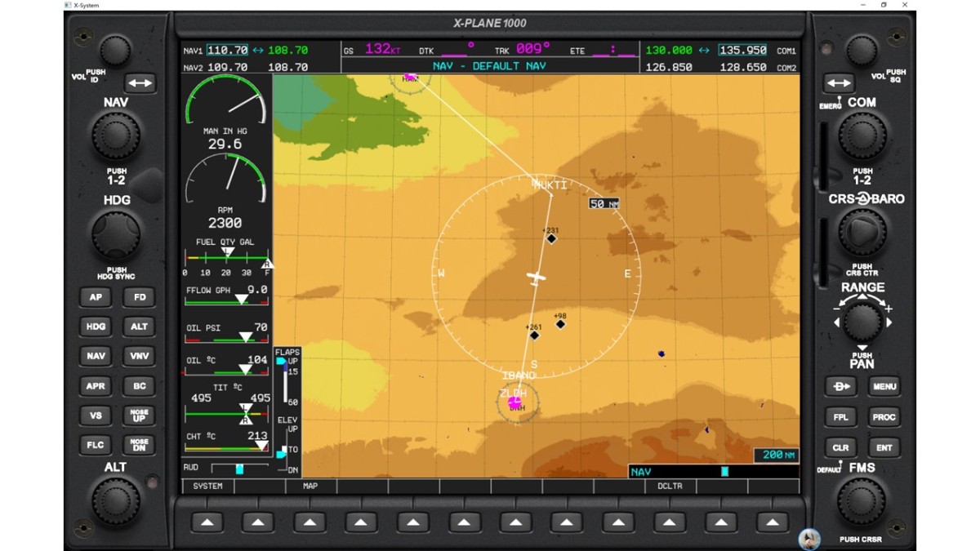Toggle ALT hold mode button
The image size is (980, 551).
tap(139, 327)
